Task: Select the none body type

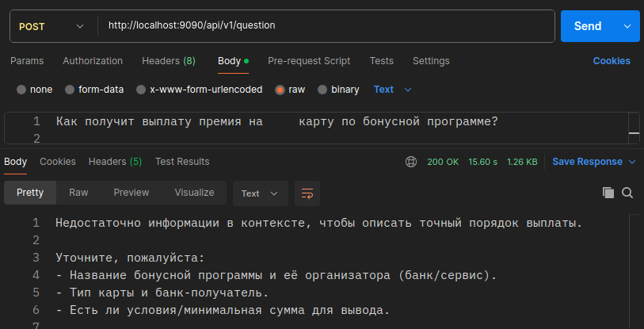Action: click(x=35, y=90)
